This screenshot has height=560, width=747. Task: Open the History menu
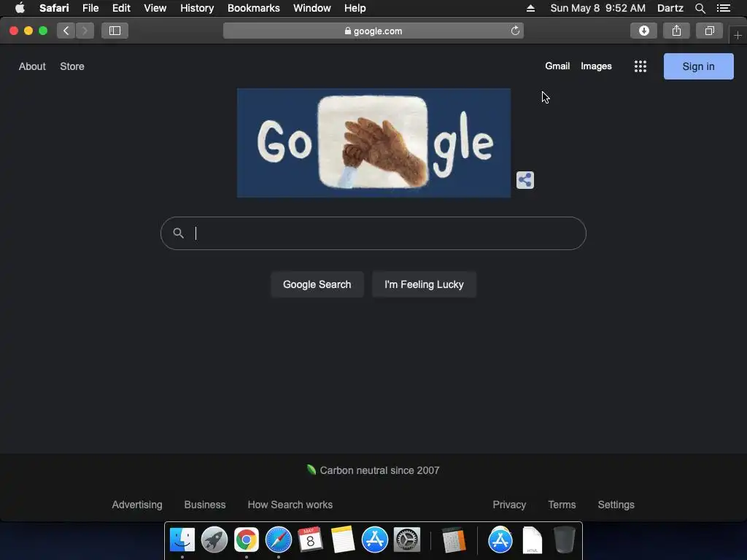pos(197,8)
